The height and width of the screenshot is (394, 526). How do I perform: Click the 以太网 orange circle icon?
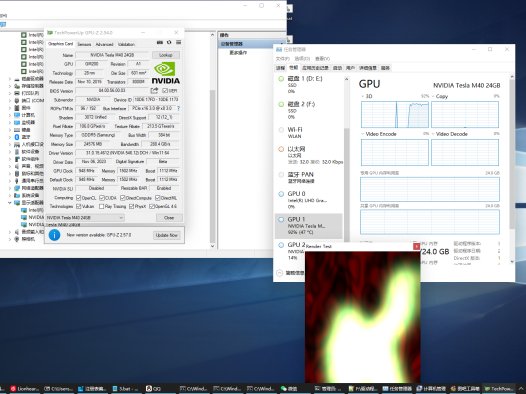click(x=281, y=149)
